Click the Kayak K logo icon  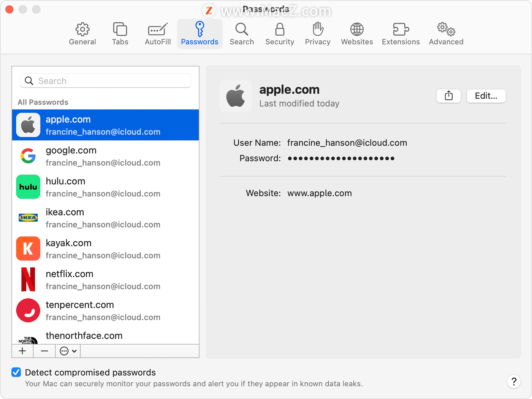[x=28, y=249]
